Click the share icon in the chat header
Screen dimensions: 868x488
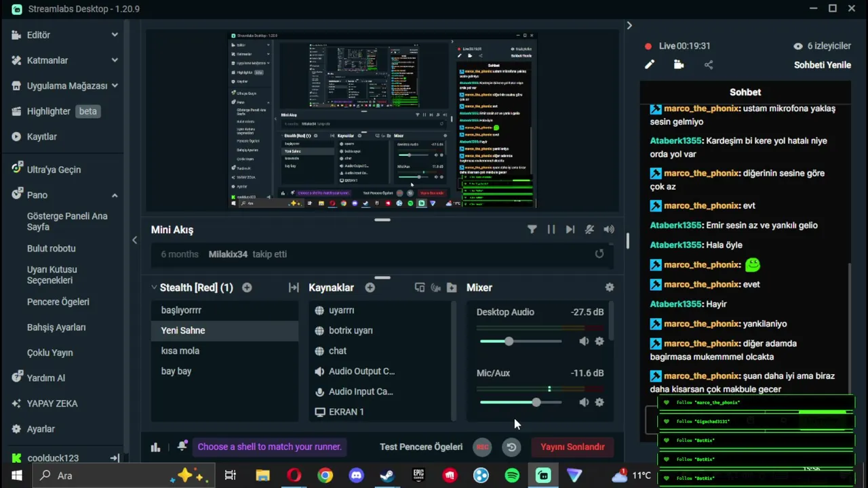(x=709, y=65)
